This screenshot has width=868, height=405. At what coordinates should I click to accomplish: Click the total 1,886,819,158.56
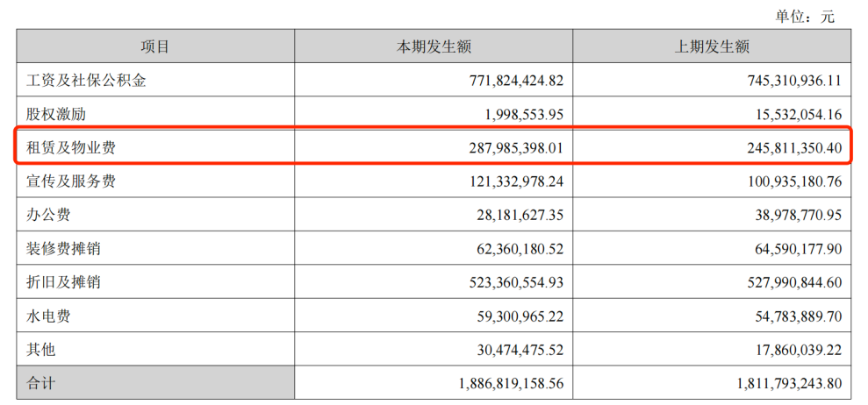pos(495,383)
